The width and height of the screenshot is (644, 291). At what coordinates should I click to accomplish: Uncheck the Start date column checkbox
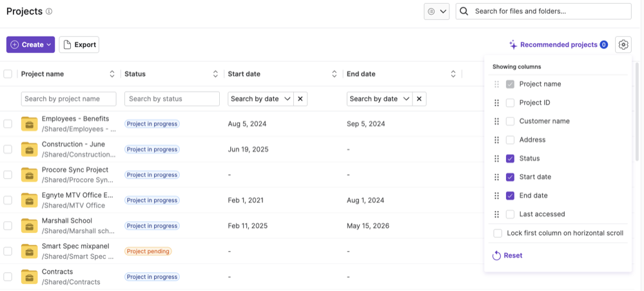[x=510, y=177]
